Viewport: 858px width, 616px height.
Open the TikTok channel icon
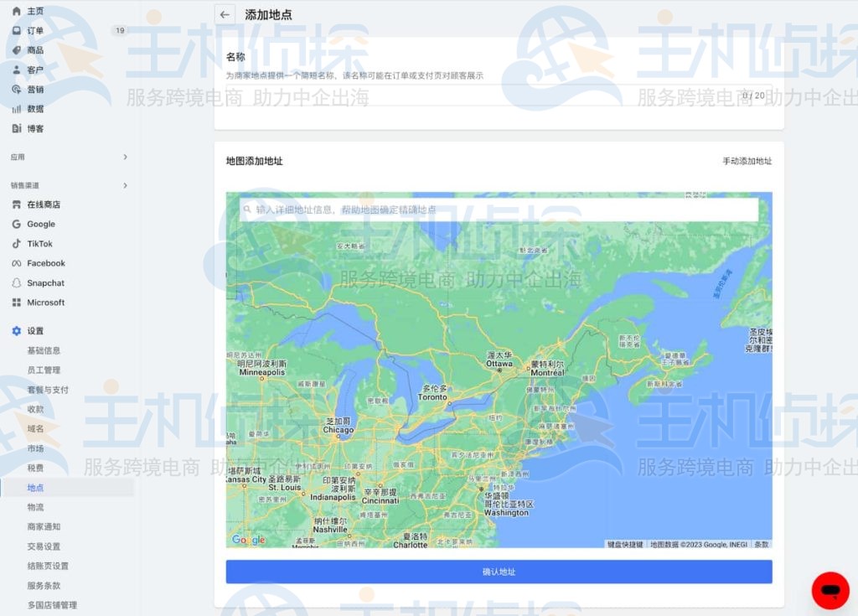tap(18, 243)
